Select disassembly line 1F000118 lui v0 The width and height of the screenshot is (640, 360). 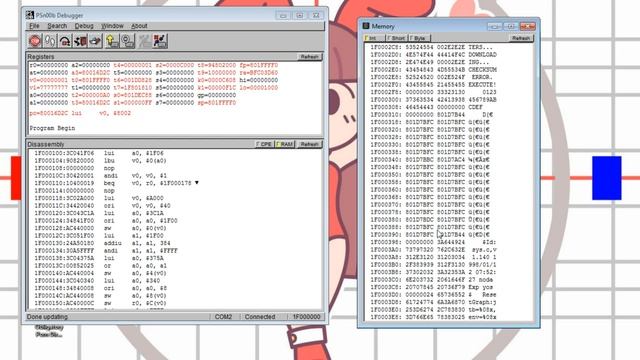[99, 198]
